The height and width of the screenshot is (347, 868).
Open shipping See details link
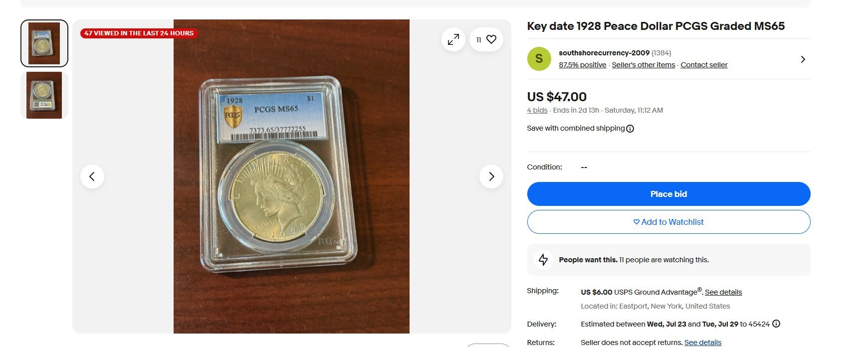click(x=723, y=292)
